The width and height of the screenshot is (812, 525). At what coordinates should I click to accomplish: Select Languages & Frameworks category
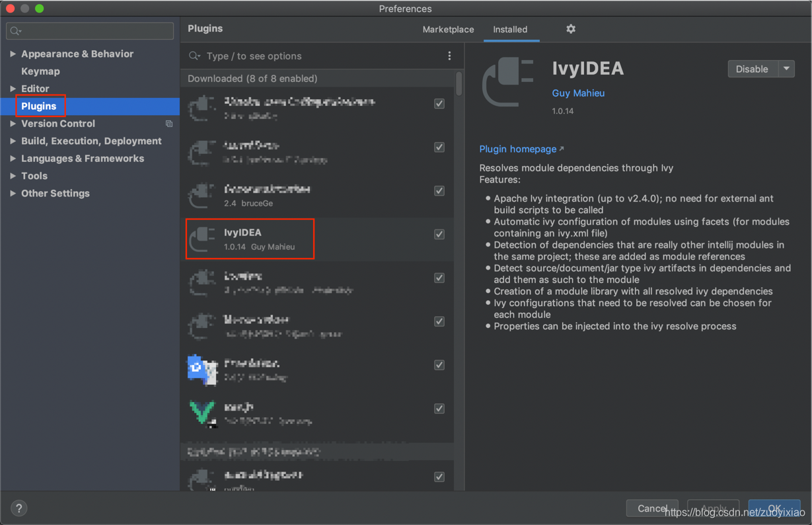(83, 159)
